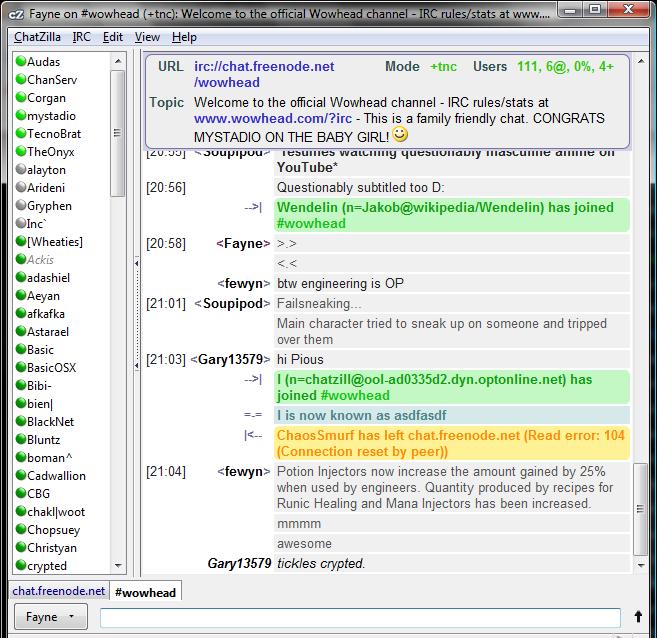Toggle multiline input with the up arrow
The height and width of the screenshot is (638, 657).
pos(640,617)
